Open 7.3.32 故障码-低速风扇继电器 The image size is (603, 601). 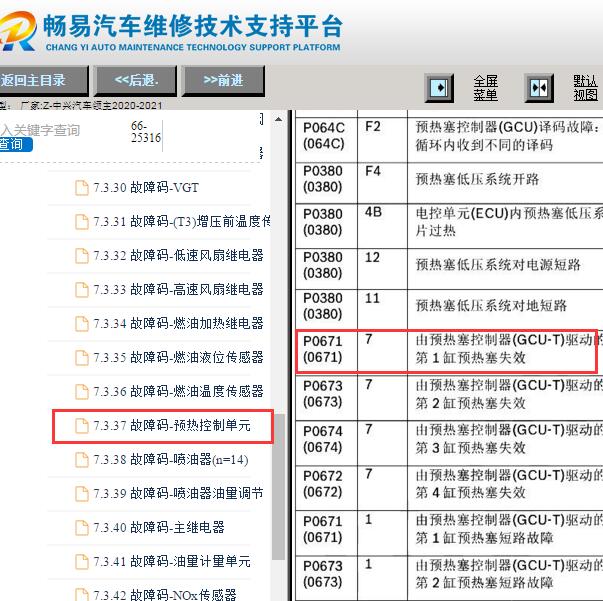178,255
